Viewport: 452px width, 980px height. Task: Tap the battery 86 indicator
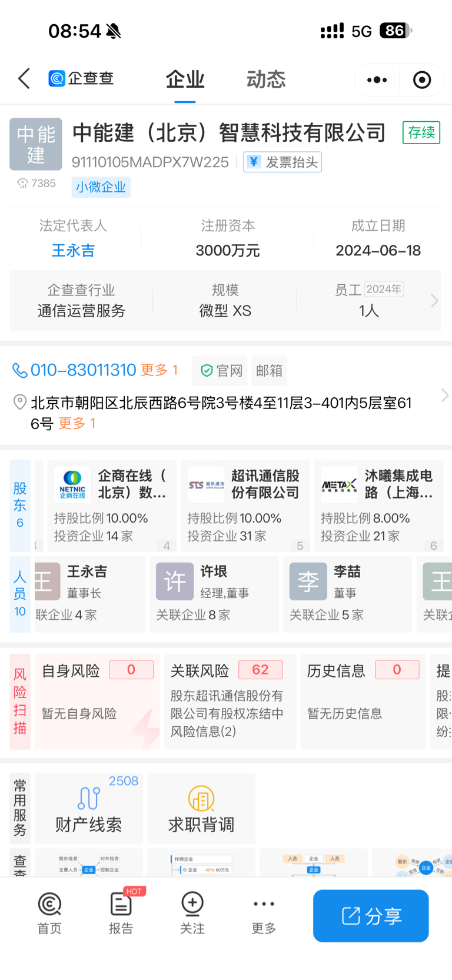point(395,31)
